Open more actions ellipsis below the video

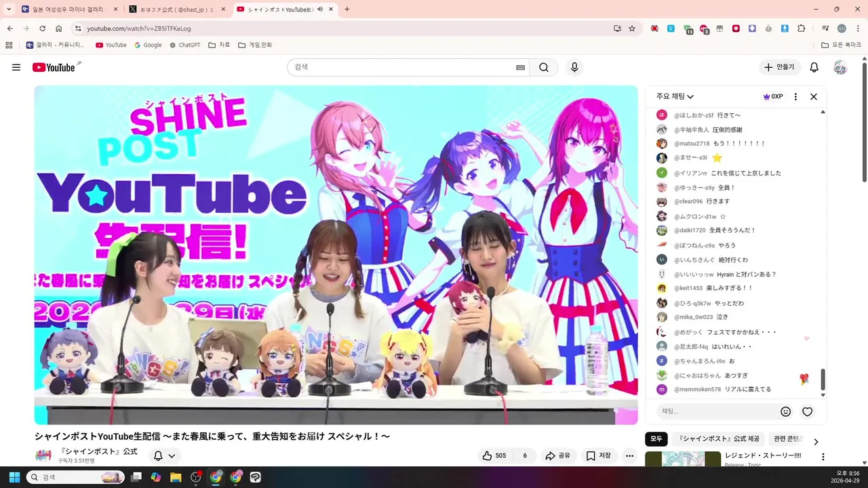[x=629, y=455]
